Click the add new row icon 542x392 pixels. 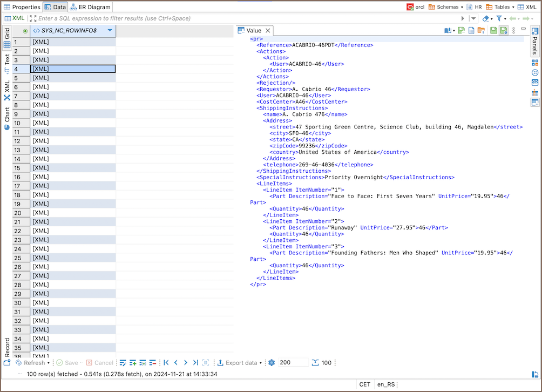133,363
